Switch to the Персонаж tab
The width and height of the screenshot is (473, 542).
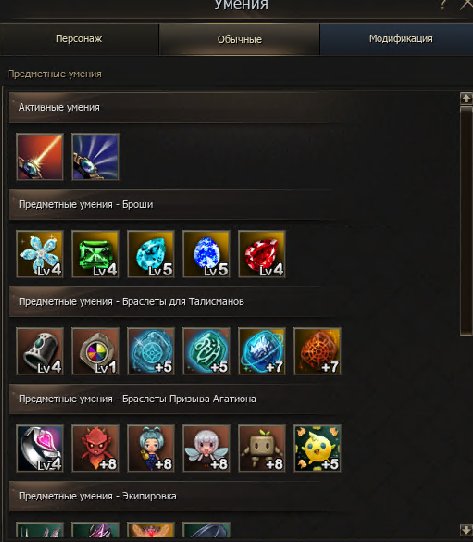[79, 39]
